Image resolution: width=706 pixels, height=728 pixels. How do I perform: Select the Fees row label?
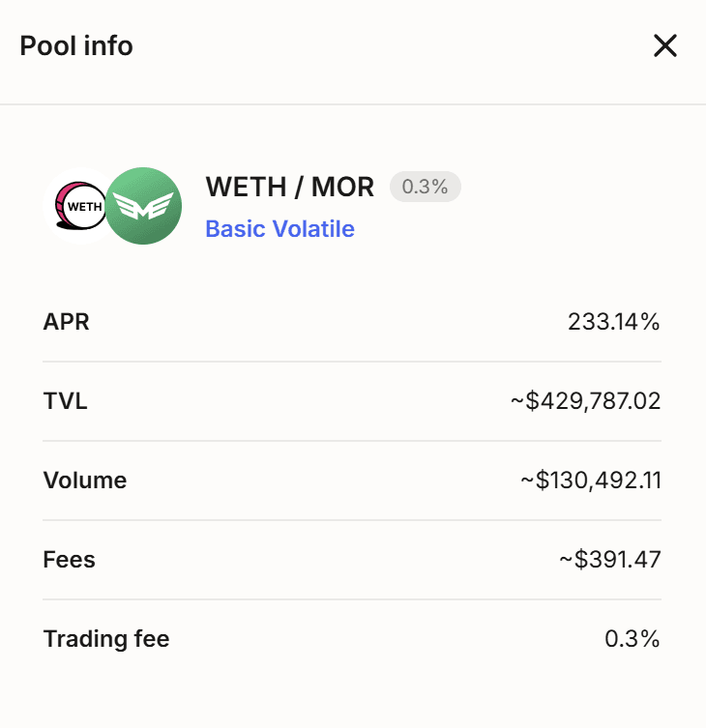click(70, 560)
